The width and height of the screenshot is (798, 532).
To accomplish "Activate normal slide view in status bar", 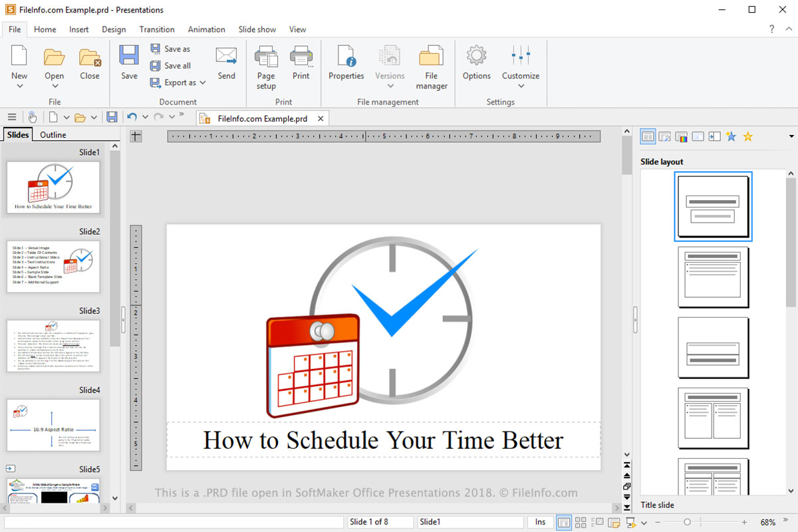I will point(564,523).
